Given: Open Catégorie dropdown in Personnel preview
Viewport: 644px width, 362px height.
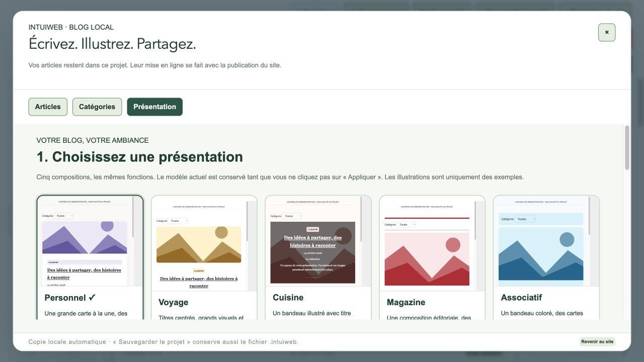Looking at the screenshot, I should point(64,216).
